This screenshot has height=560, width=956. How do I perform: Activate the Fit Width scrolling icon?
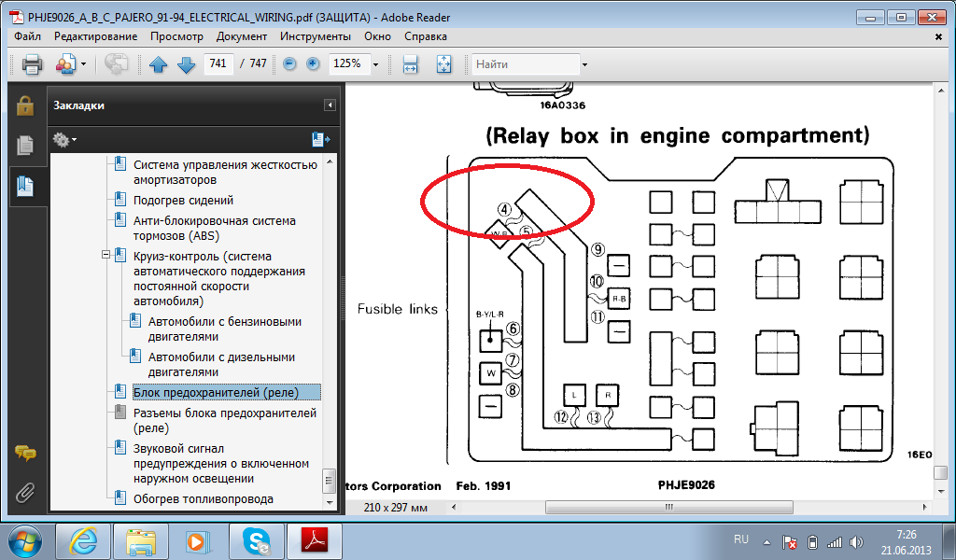[410, 64]
